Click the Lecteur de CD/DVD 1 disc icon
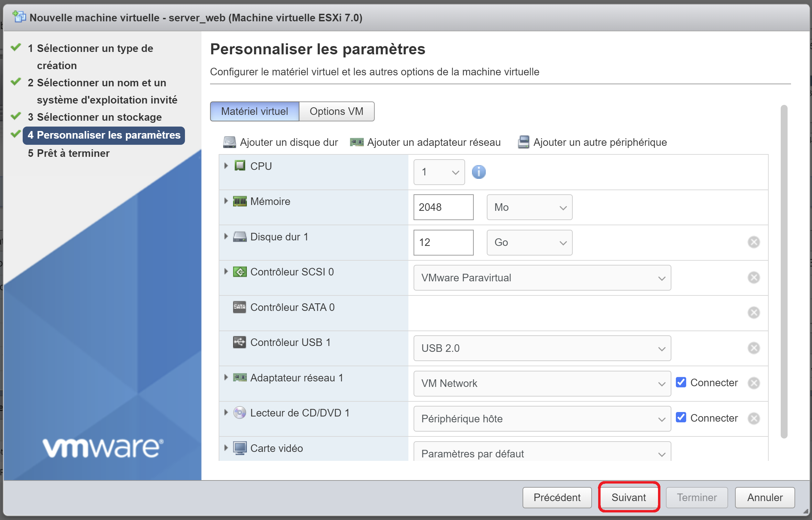 coord(240,412)
